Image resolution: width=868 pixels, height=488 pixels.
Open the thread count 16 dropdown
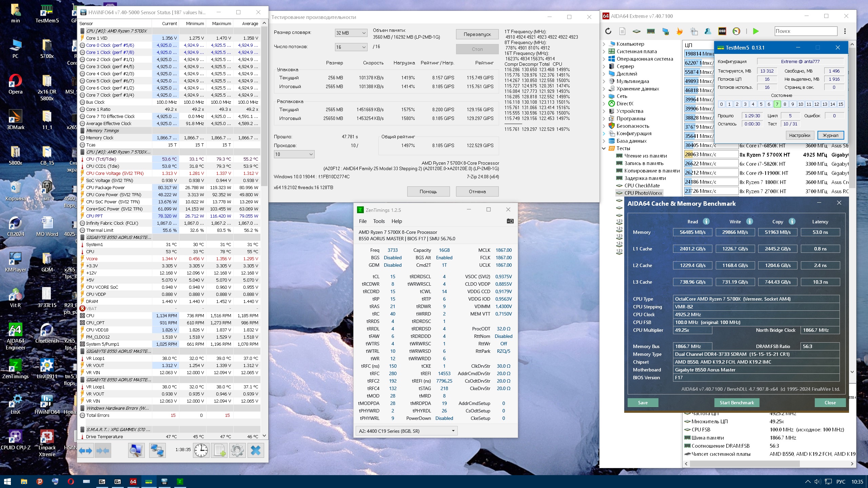351,47
